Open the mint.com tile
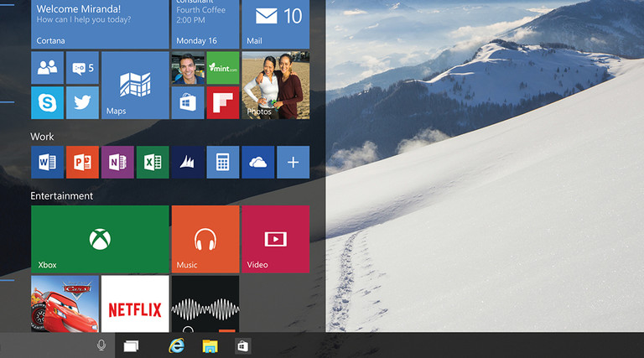This screenshot has height=358, width=644. [223, 68]
